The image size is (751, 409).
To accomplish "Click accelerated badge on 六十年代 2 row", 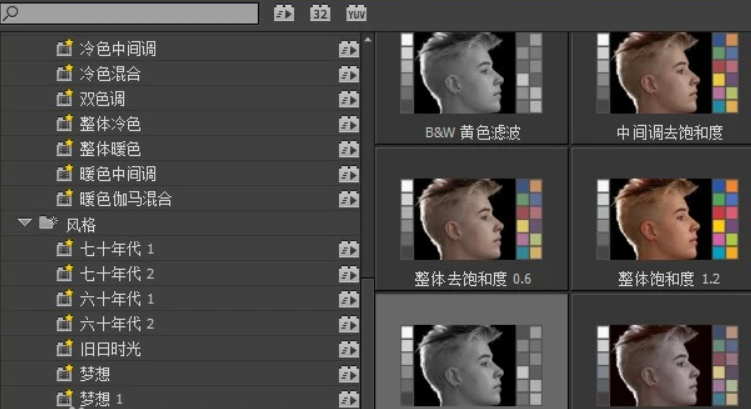I will [349, 324].
